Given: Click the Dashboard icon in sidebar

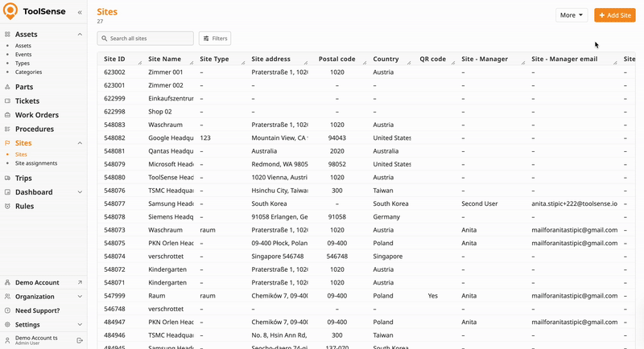Looking at the screenshot, I should tap(7, 192).
